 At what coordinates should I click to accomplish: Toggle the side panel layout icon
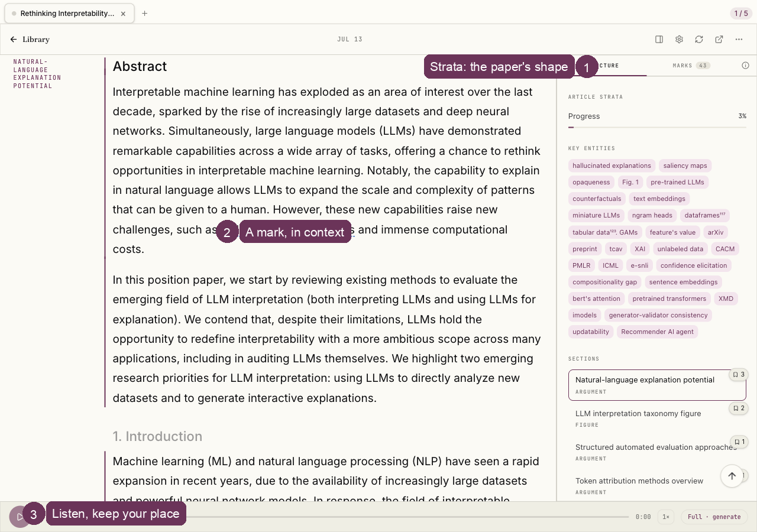tap(659, 40)
